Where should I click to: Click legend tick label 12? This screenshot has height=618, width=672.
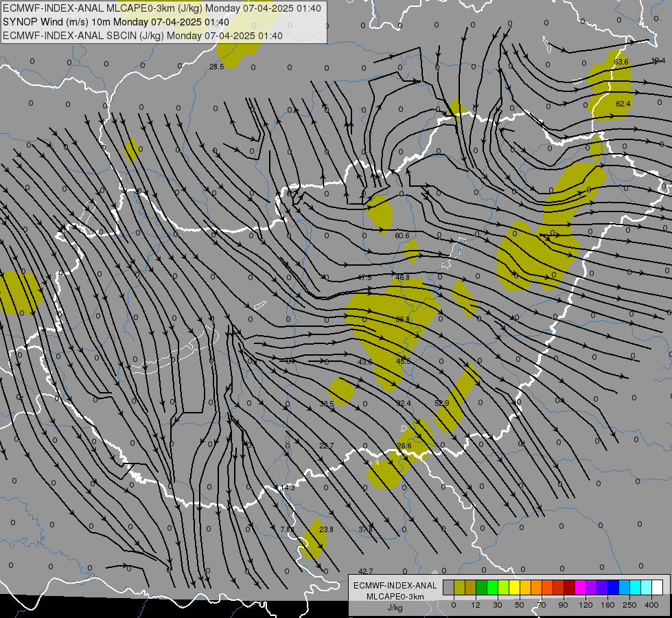pos(476,605)
